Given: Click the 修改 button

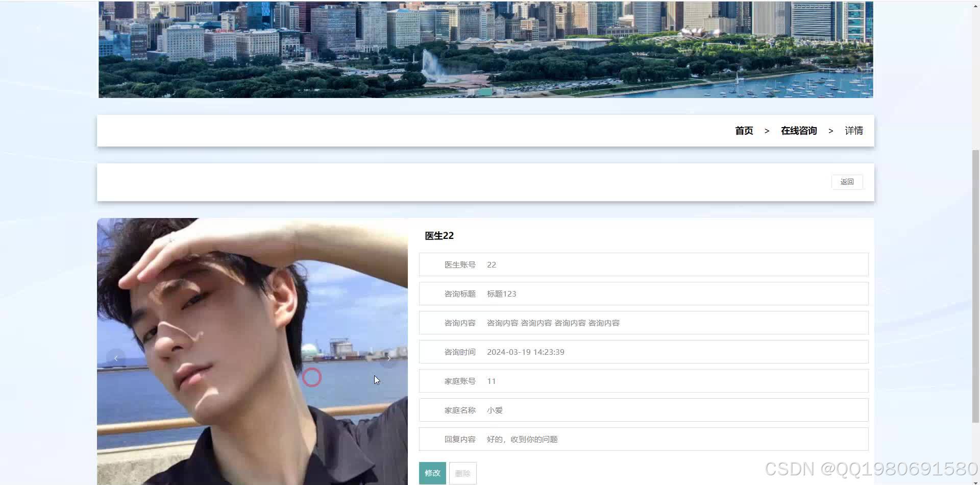Looking at the screenshot, I should tap(432, 473).
